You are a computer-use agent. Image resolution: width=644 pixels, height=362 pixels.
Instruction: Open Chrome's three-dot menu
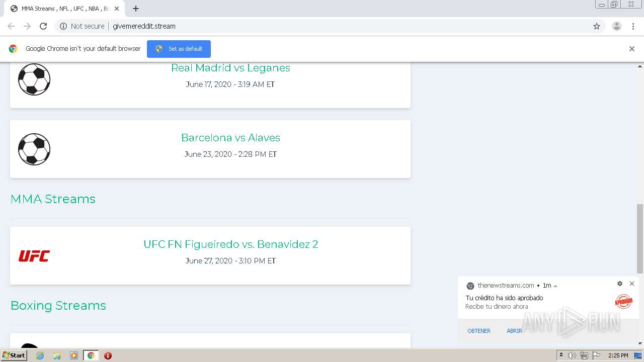[x=633, y=26]
